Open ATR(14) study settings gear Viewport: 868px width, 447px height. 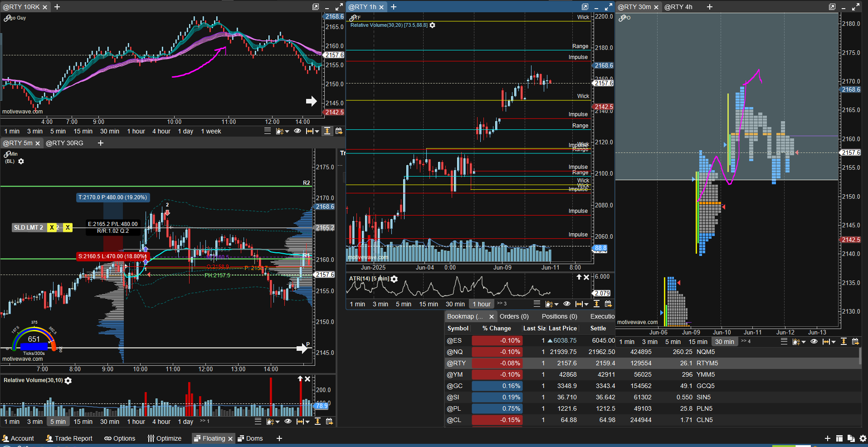tap(394, 279)
